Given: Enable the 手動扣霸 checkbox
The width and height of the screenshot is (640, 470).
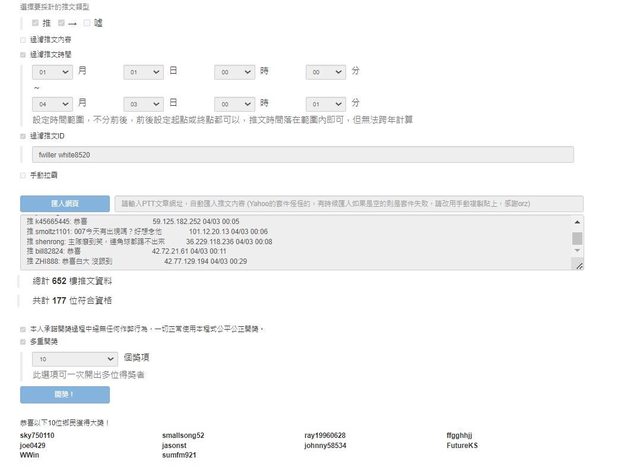Looking at the screenshot, I should (23, 175).
